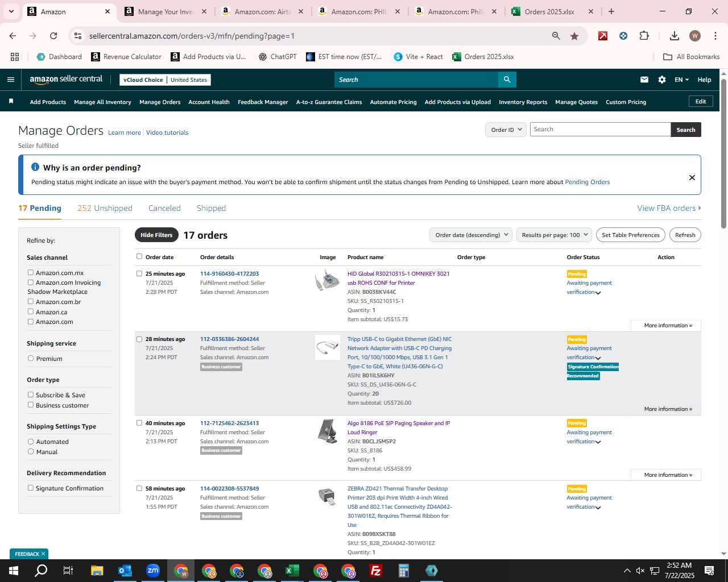Click the Amazon Seller Central logo
The image size is (728, 582).
tap(66, 80)
